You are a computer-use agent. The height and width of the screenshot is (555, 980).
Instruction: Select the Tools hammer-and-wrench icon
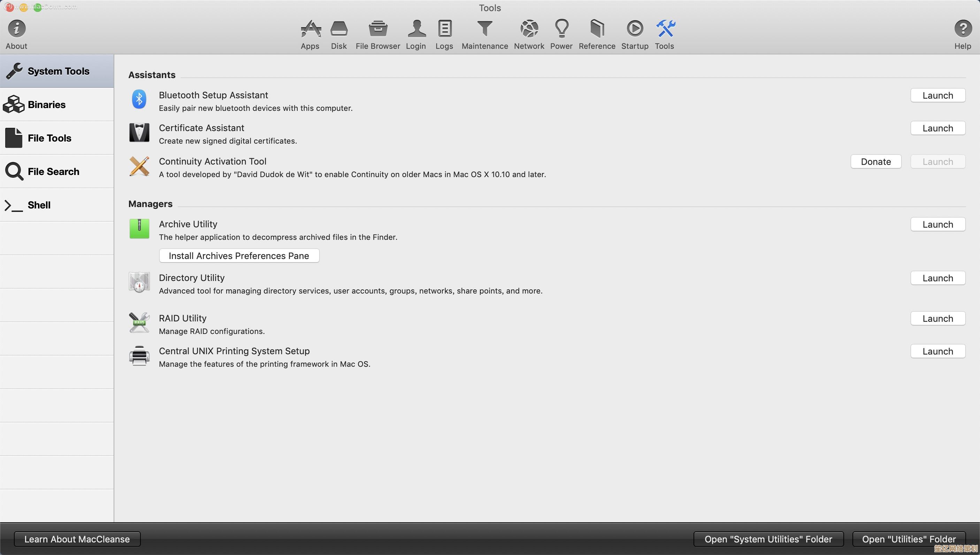click(665, 29)
